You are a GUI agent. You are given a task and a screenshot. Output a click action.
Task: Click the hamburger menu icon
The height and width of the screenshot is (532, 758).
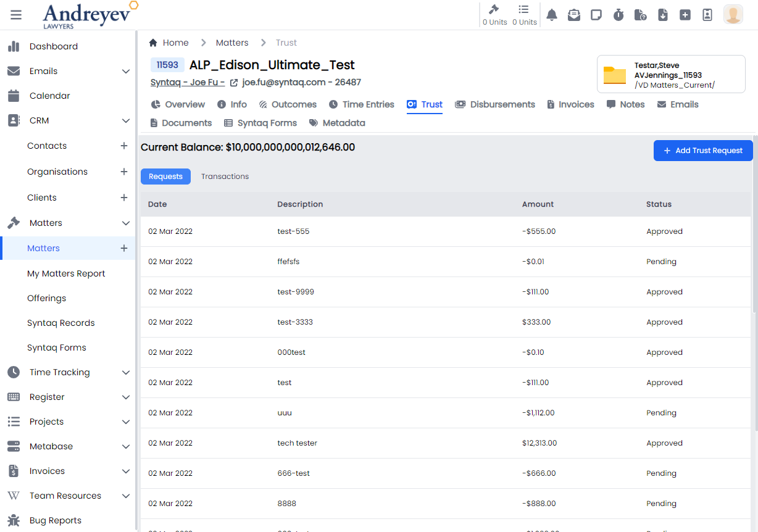tap(16, 15)
